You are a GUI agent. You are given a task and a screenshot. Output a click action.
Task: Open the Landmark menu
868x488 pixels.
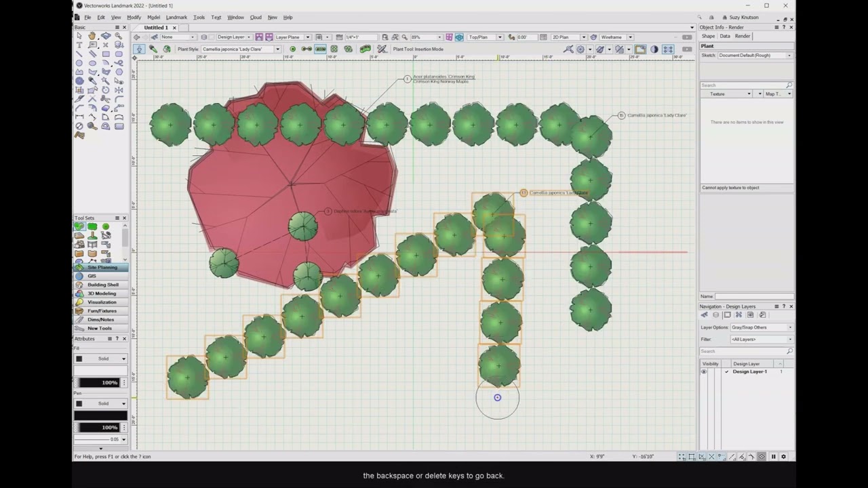pyautogui.click(x=176, y=18)
